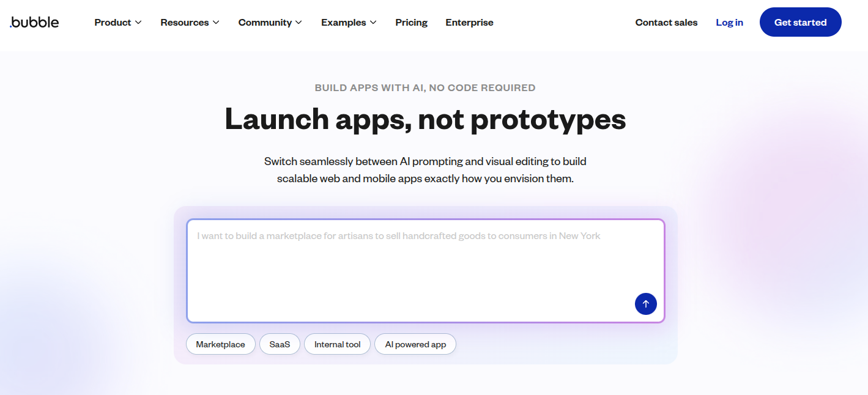Open the Examples menu item
Viewport: 868px width, 395px height.
pos(343,23)
